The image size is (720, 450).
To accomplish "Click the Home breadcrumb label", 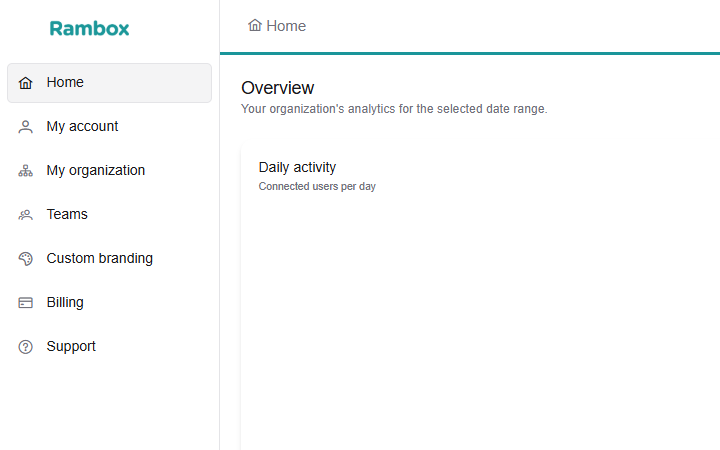I will coord(286,26).
